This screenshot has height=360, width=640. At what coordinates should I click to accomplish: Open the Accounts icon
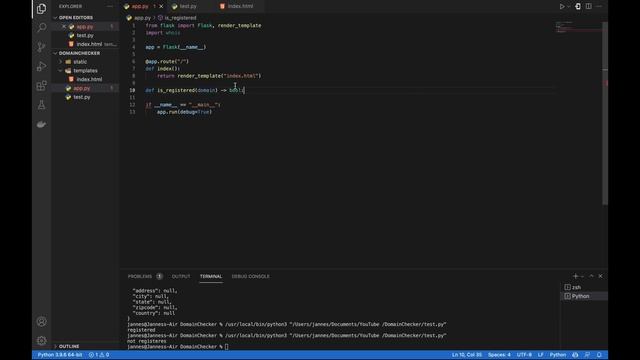[x=41, y=322]
